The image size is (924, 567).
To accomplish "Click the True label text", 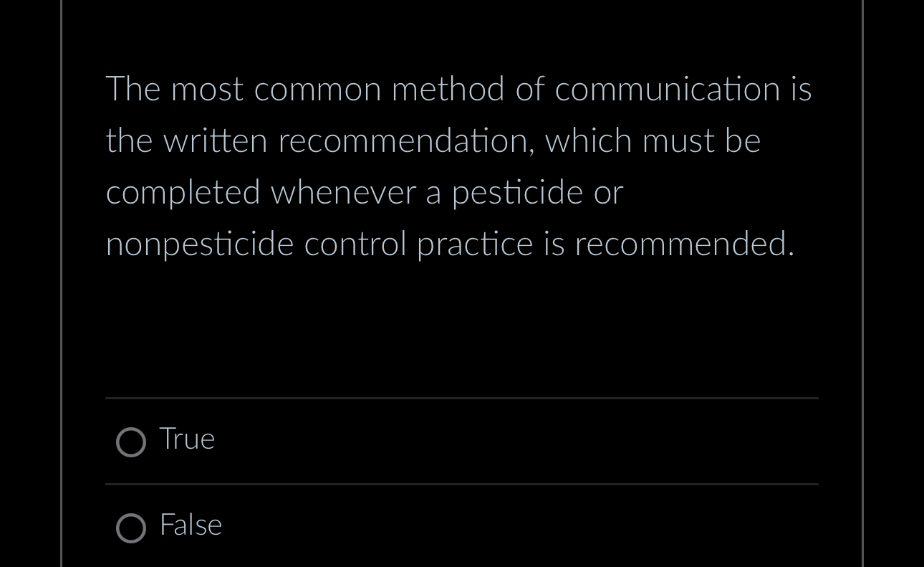I will coord(186,439).
